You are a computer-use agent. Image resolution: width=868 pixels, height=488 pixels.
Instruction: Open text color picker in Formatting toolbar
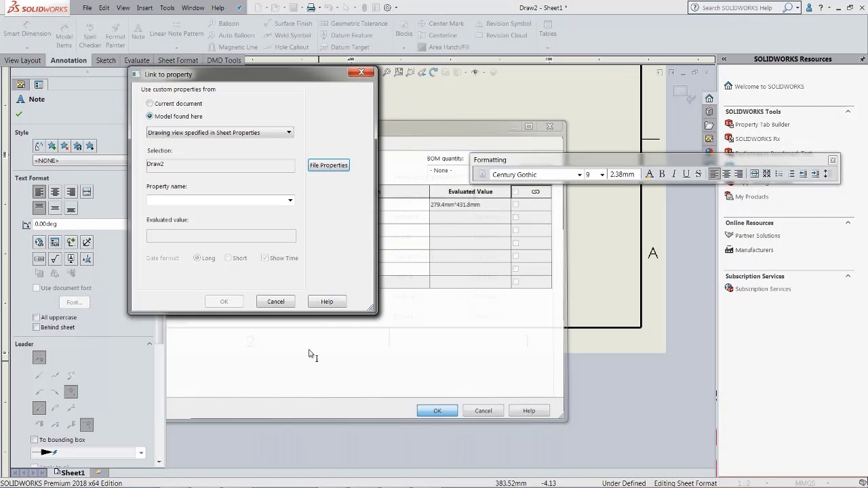click(x=650, y=174)
